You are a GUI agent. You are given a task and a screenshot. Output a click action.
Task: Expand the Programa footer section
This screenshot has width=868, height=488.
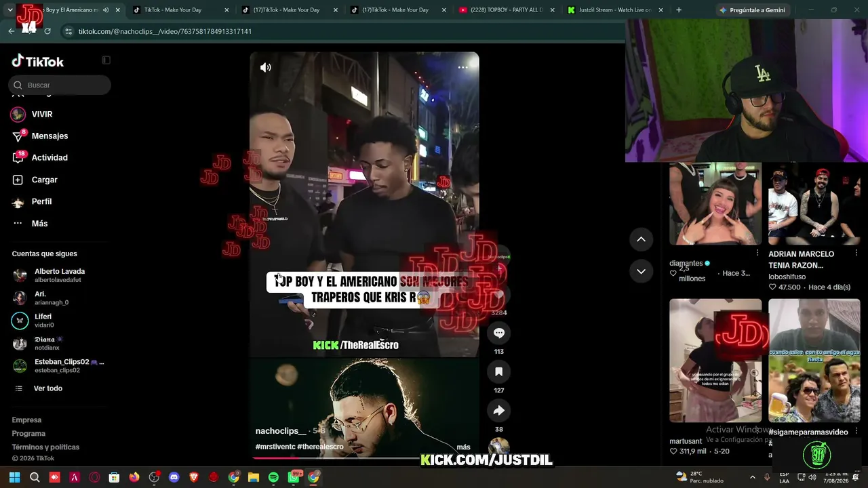click(28, 434)
